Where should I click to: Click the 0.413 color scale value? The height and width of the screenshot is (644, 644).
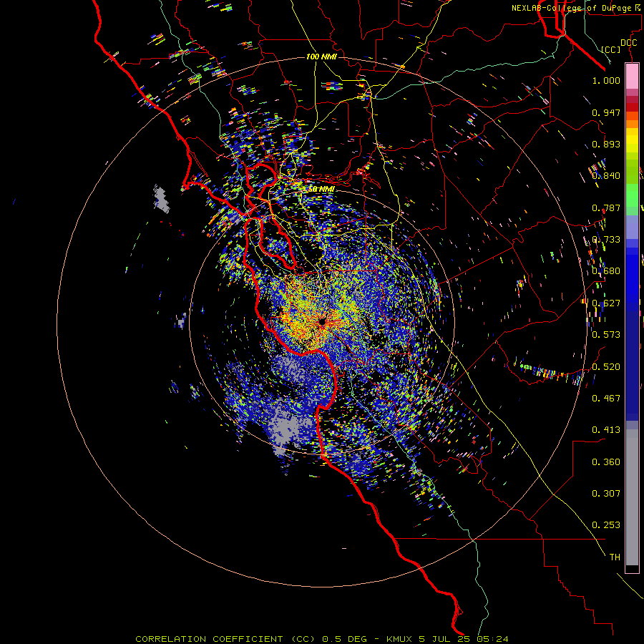(606, 430)
